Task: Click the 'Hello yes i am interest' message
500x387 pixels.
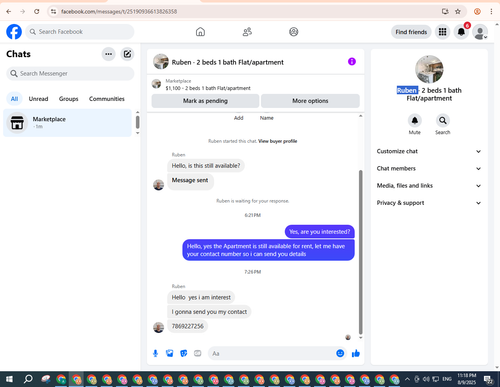Action: (x=201, y=297)
